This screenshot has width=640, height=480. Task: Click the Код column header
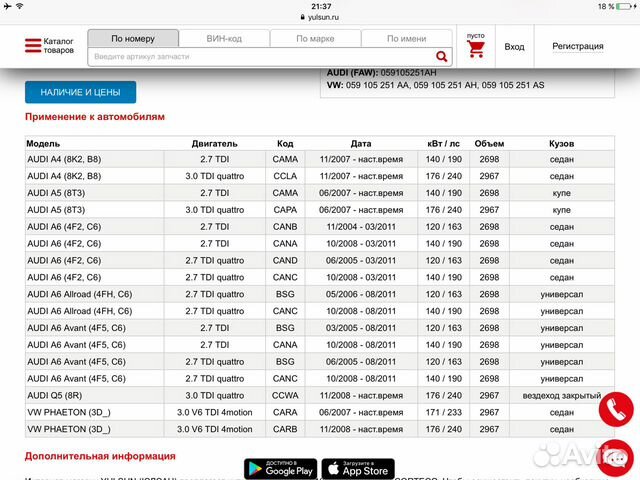[285, 144]
